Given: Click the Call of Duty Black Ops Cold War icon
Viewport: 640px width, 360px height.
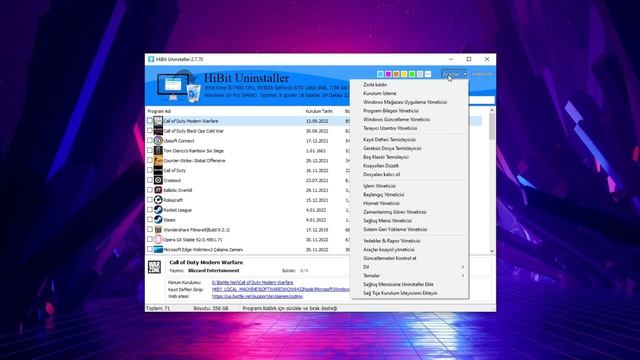Looking at the screenshot, I should tap(158, 131).
